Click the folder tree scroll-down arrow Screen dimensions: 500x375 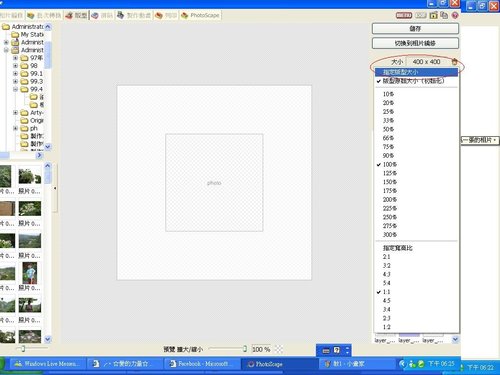point(48,147)
